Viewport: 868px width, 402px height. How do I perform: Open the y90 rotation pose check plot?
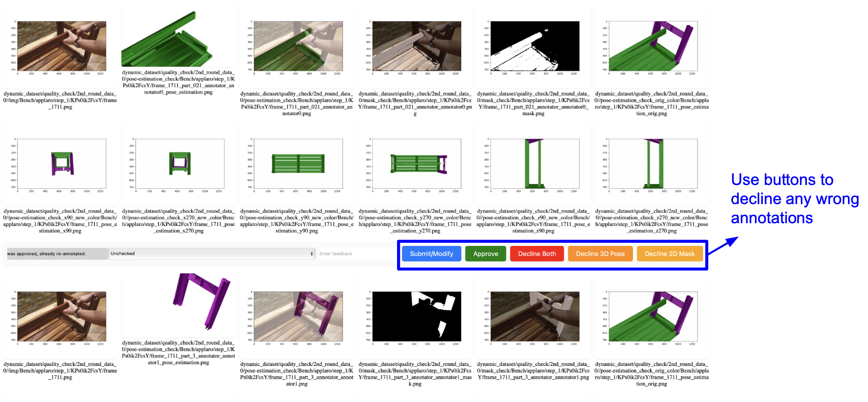(x=297, y=165)
